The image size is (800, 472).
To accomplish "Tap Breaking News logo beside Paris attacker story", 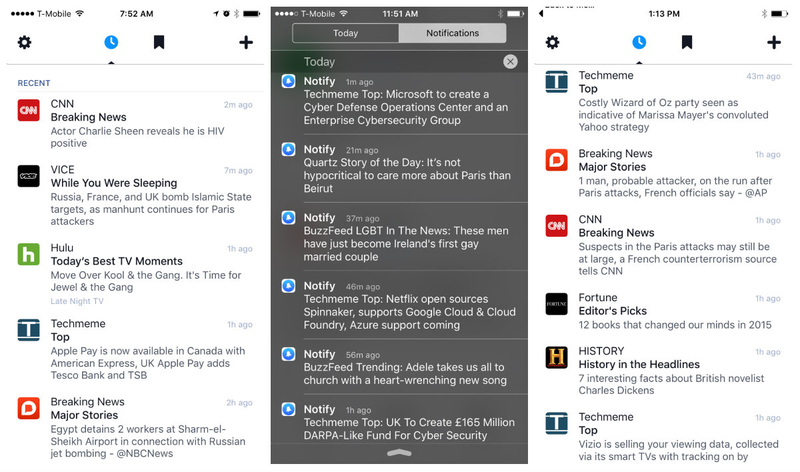I will click(556, 160).
